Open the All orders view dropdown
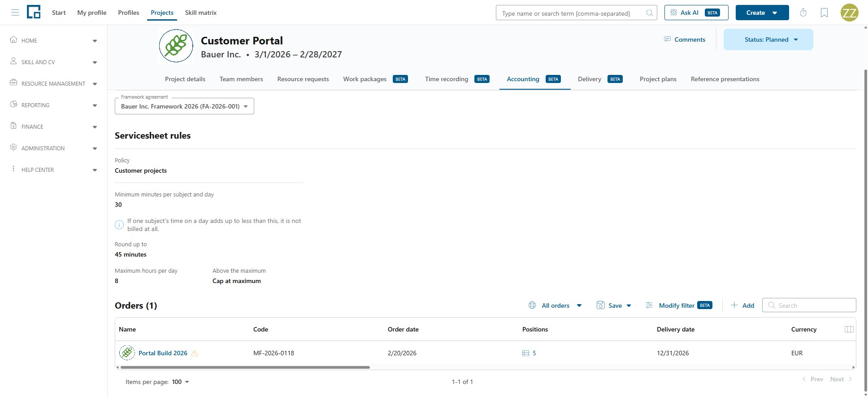This screenshot has height=397, width=868. tap(556, 305)
